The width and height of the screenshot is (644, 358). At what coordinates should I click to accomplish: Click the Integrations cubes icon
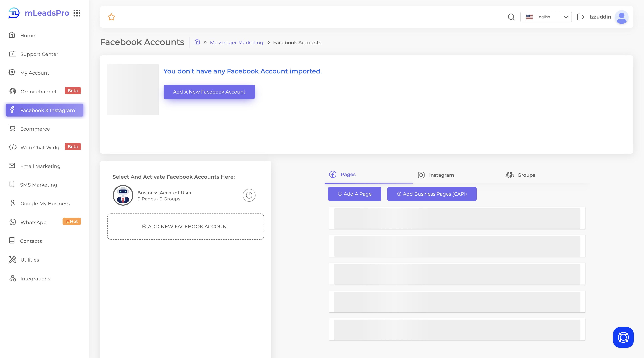pos(13,278)
